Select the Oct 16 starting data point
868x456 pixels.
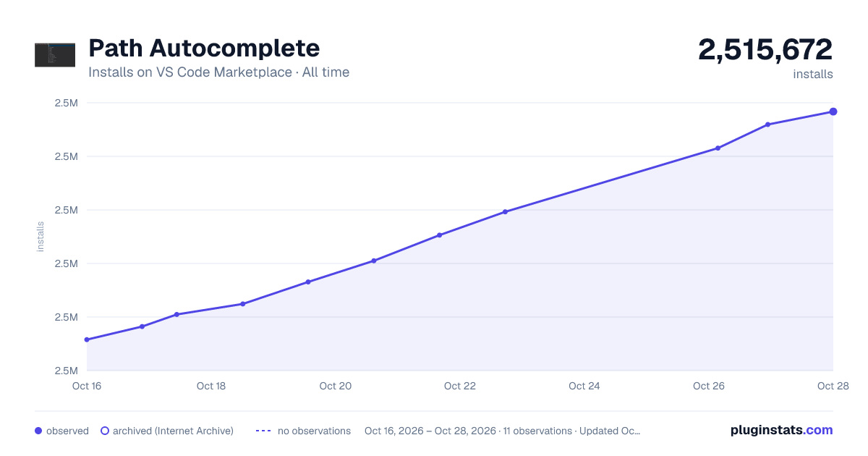87,339
